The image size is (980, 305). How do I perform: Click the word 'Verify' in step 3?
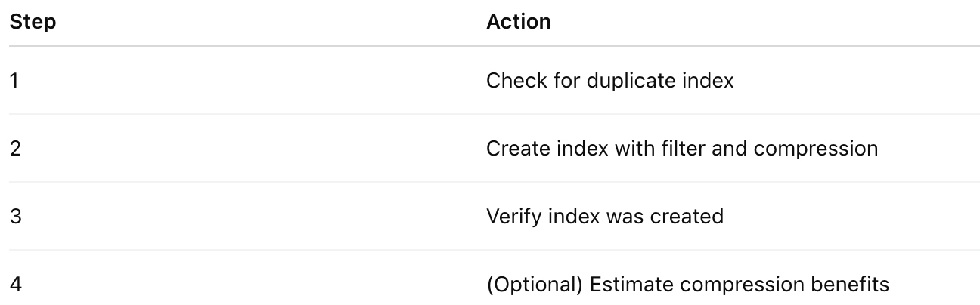tap(513, 217)
